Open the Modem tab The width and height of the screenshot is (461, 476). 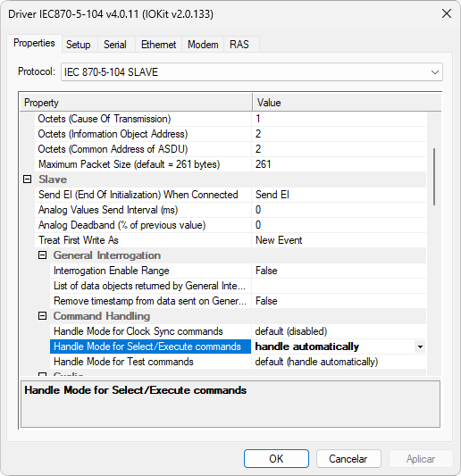[203, 45]
